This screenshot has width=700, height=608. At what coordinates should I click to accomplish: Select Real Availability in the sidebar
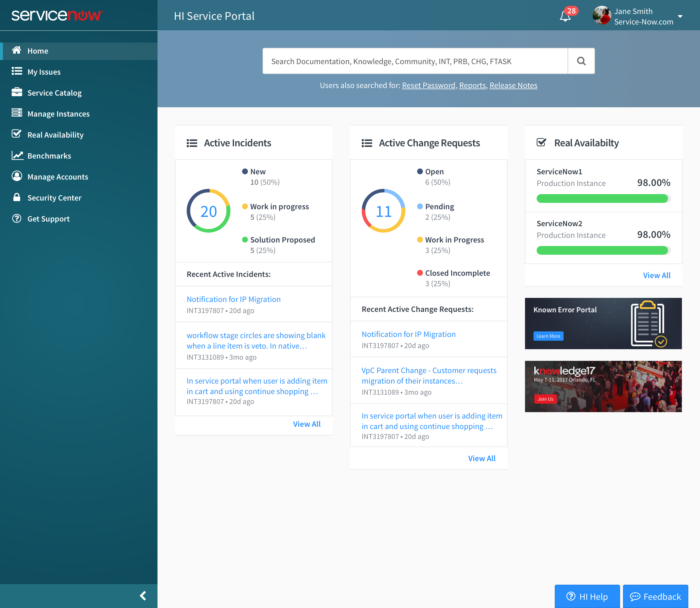point(79,135)
